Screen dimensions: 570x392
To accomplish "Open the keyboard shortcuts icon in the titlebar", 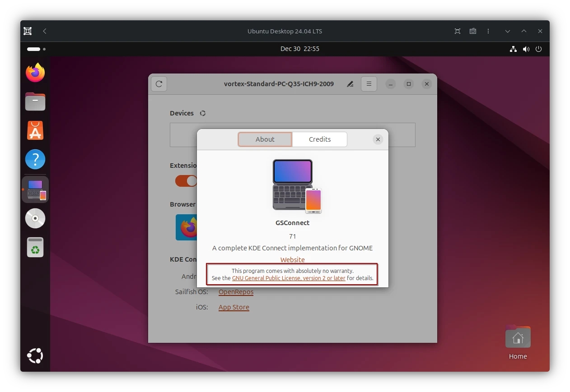I will point(472,31).
